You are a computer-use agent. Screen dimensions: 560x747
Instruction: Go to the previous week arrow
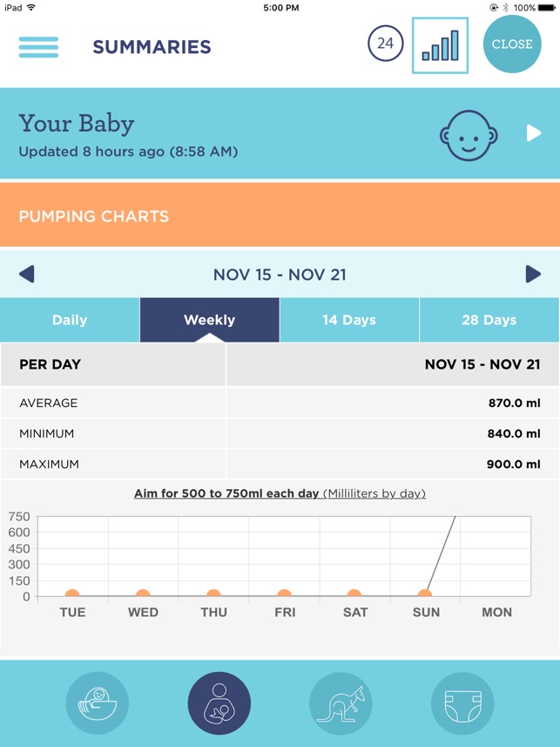(25, 274)
